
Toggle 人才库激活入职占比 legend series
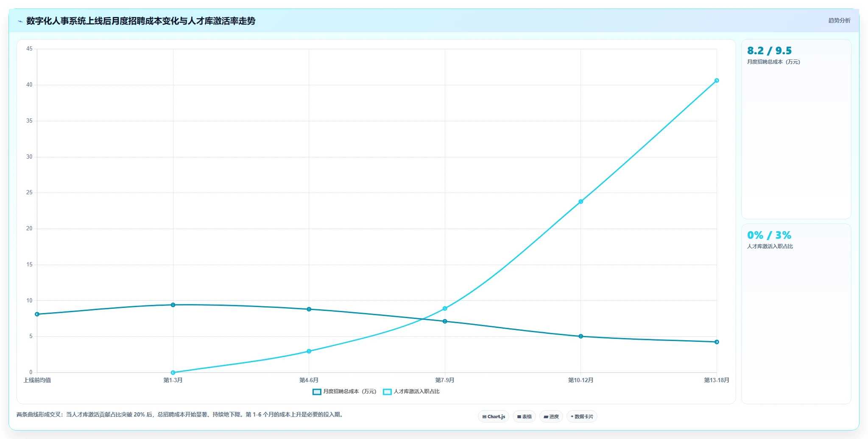point(411,391)
